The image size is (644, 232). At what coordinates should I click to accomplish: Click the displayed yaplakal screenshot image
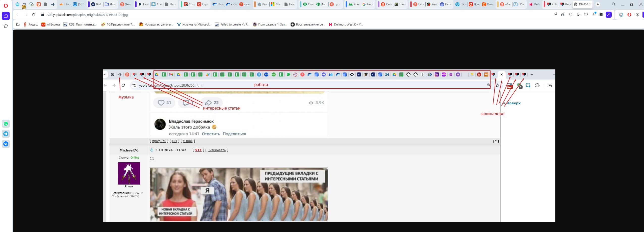[x=329, y=146]
